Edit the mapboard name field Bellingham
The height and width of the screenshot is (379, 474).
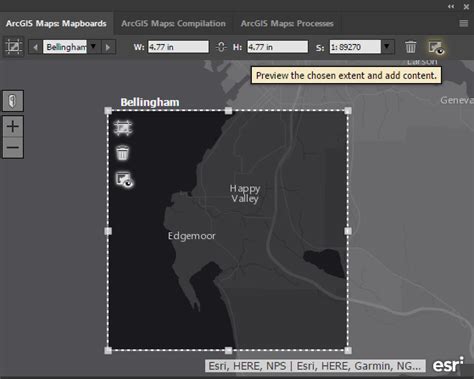[x=65, y=47]
